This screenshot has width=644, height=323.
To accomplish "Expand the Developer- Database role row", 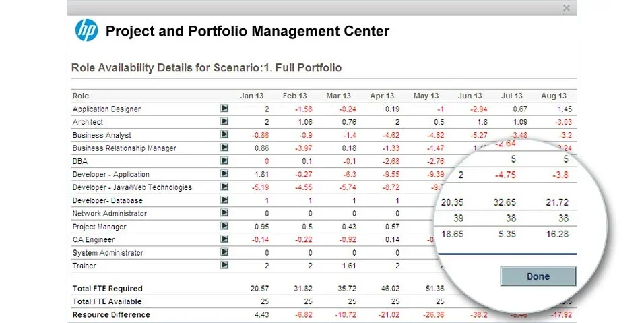I will point(224,200).
